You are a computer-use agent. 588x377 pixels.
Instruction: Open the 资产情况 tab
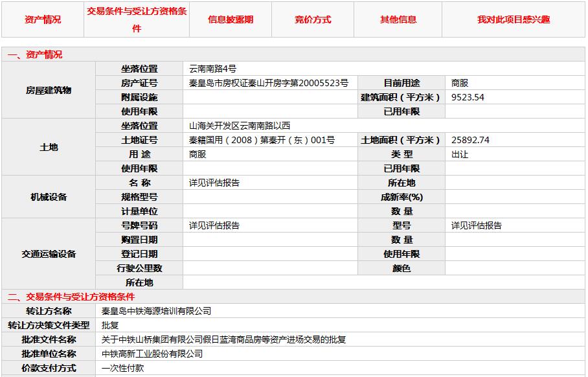pyautogui.click(x=43, y=19)
